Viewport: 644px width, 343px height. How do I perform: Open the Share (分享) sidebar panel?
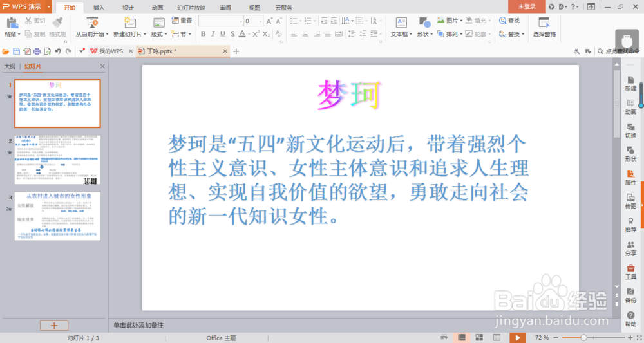click(630, 248)
